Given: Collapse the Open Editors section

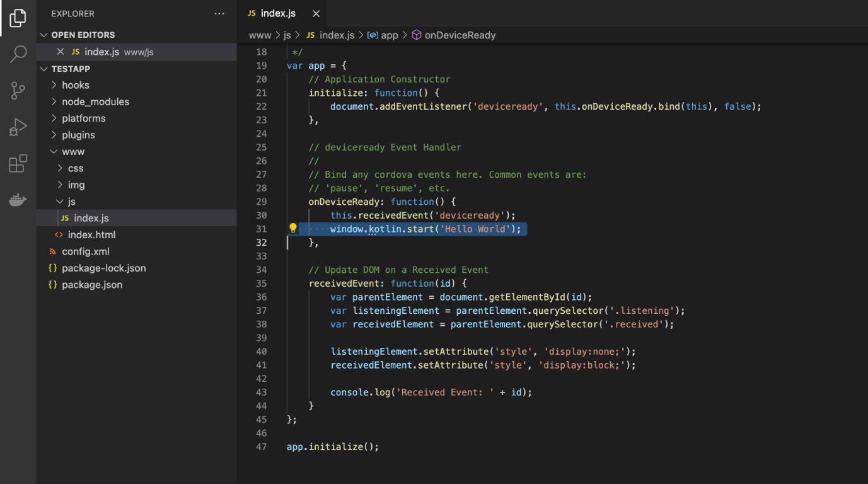Looking at the screenshot, I should tap(43, 35).
